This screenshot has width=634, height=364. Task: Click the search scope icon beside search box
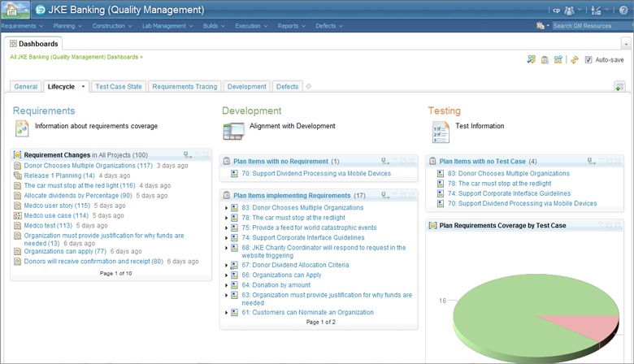click(540, 26)
